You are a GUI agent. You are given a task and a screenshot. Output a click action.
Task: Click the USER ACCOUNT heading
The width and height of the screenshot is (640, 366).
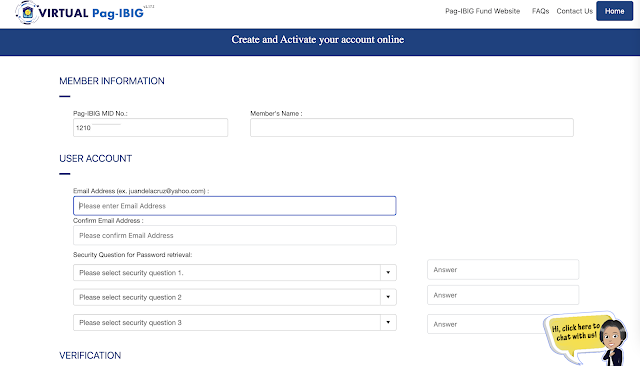click(x=96, y=158)
